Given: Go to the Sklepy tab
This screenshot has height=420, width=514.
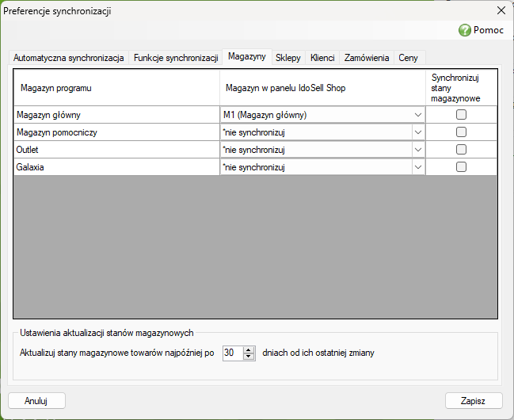Looking at the screenshot, I should pyautogui.click(x=288, y=58).
